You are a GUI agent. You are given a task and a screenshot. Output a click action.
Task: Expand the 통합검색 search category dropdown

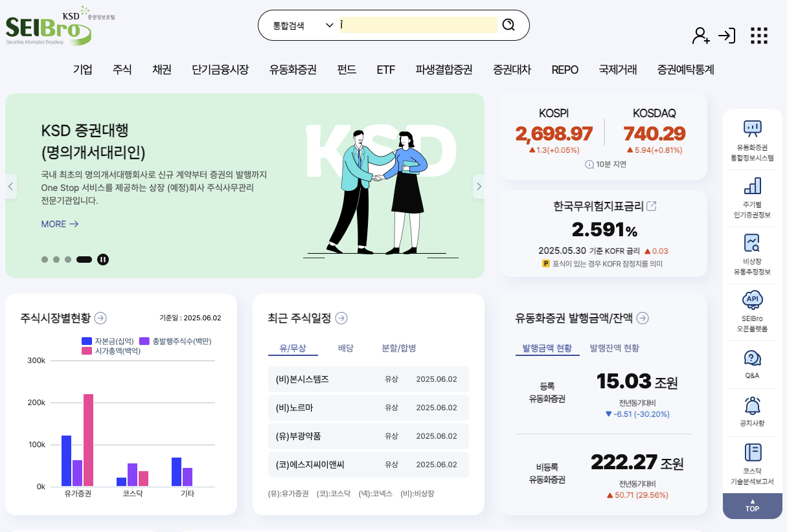[302, 26]
